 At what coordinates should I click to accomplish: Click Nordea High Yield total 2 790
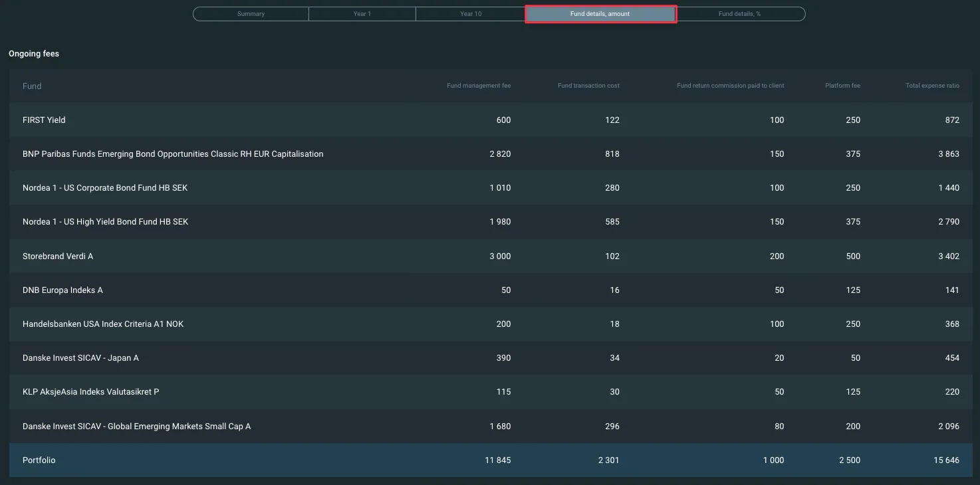949,222
